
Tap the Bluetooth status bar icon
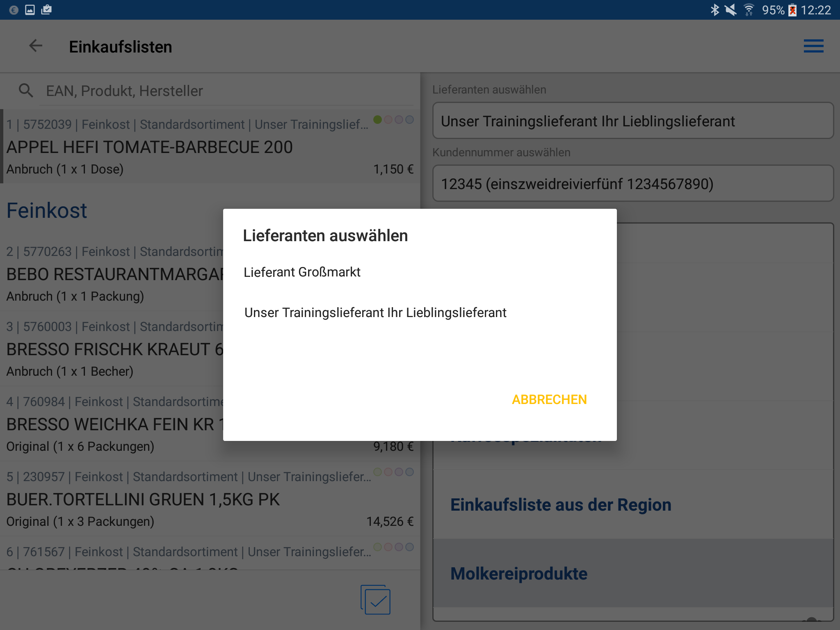point(714,10)
